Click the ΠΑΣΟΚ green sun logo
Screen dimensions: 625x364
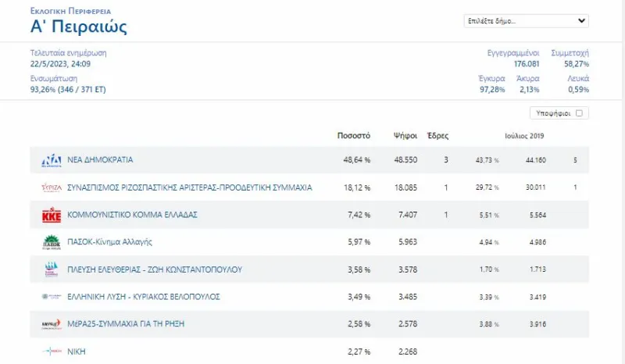(52, 242)
